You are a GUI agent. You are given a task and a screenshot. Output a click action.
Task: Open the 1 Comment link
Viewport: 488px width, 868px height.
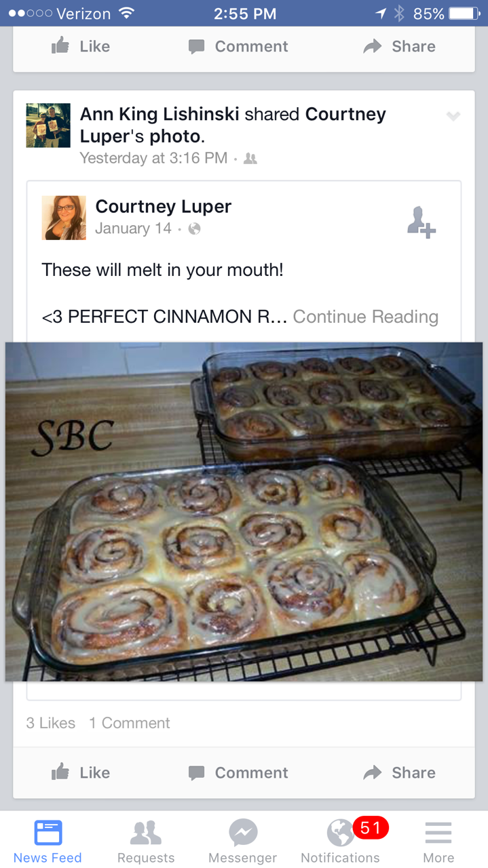tap(130, 723)
